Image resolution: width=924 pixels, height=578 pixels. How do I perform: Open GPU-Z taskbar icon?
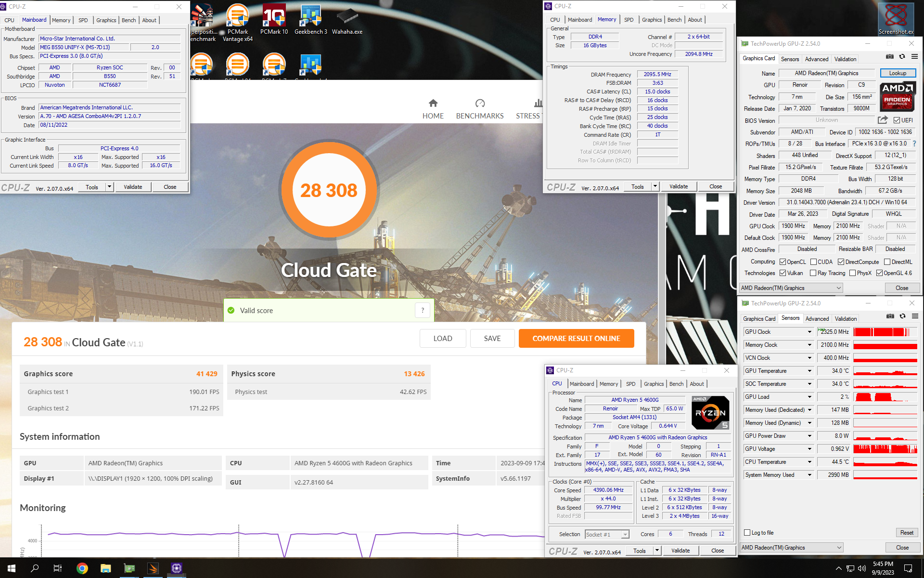(129, 568)
